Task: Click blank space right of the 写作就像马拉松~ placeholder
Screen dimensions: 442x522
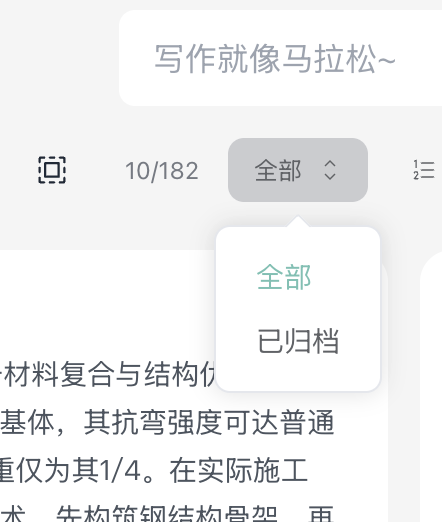Action: click(x=418, y=58)
